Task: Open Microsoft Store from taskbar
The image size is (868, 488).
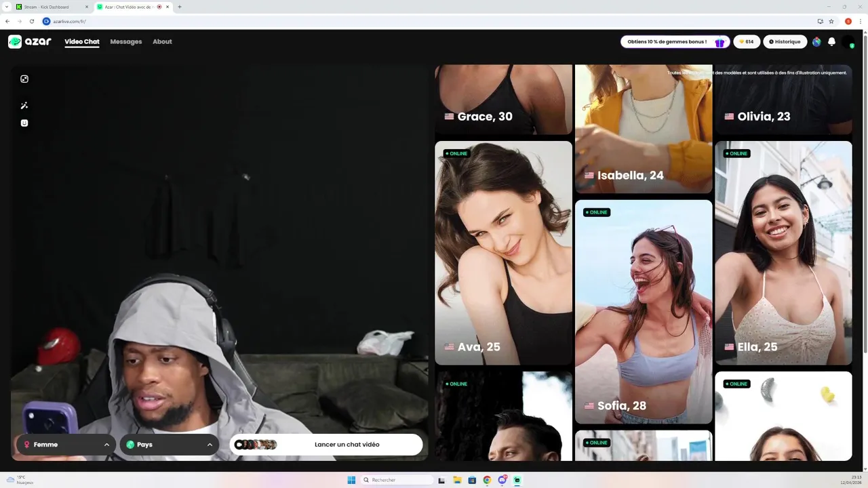Action: (x=472, y=480)
